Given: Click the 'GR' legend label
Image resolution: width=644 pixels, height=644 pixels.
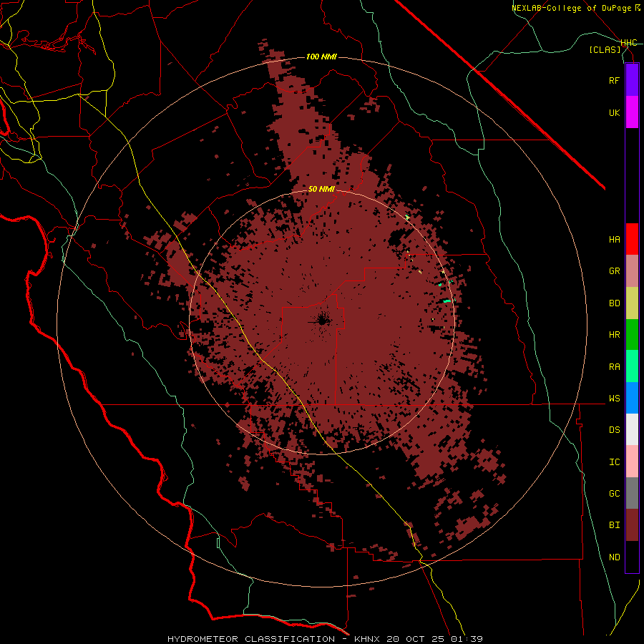Looking at the screenshot, I should click(615, 271).
